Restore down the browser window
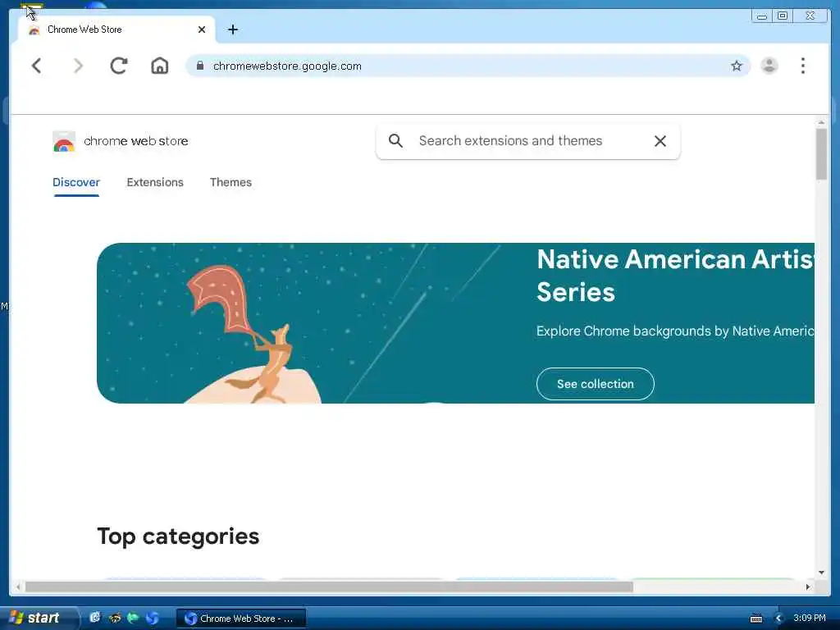This screenshot has height=630, width=840. coord(783,16)
